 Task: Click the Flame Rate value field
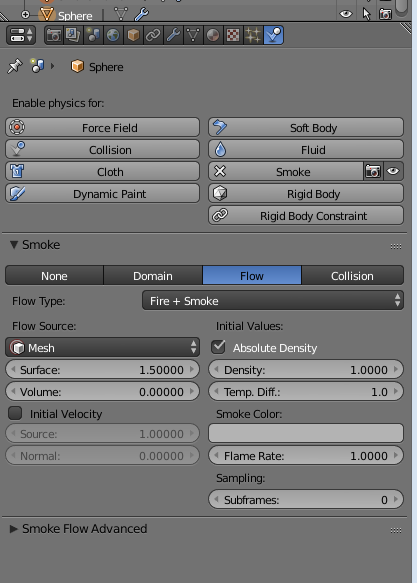306,455
